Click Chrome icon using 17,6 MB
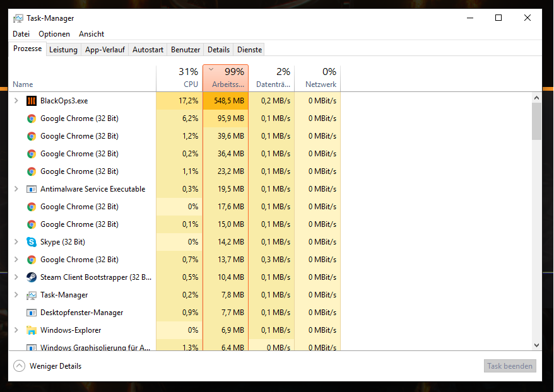The image size is (554, 392). point(32,207)
